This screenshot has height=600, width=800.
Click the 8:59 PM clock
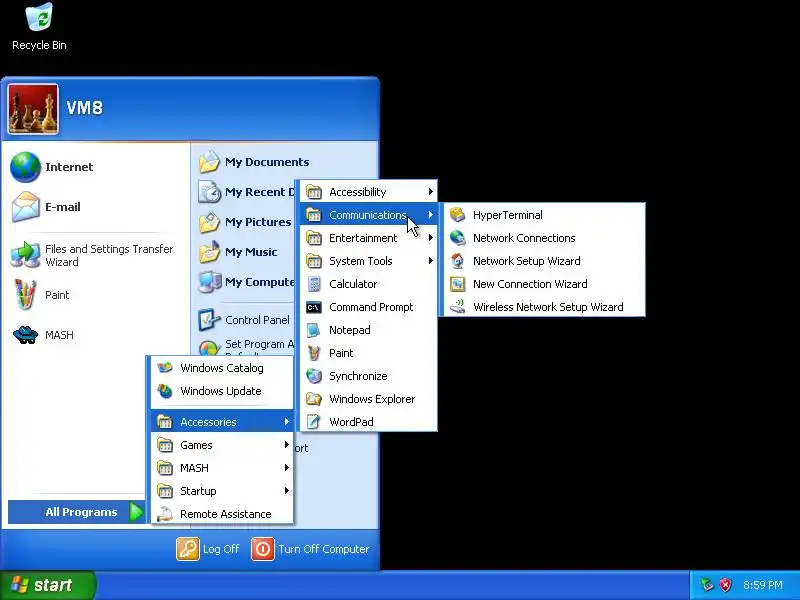tap(762, 585)
